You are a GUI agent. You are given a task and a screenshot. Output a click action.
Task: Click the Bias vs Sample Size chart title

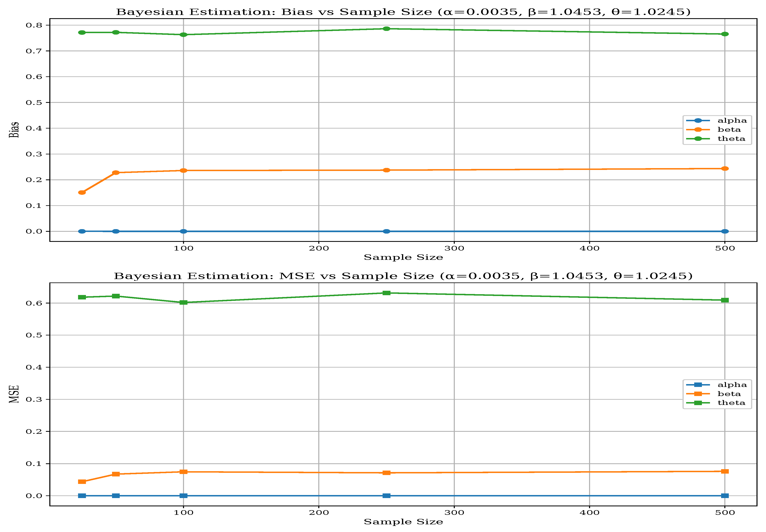403,12
